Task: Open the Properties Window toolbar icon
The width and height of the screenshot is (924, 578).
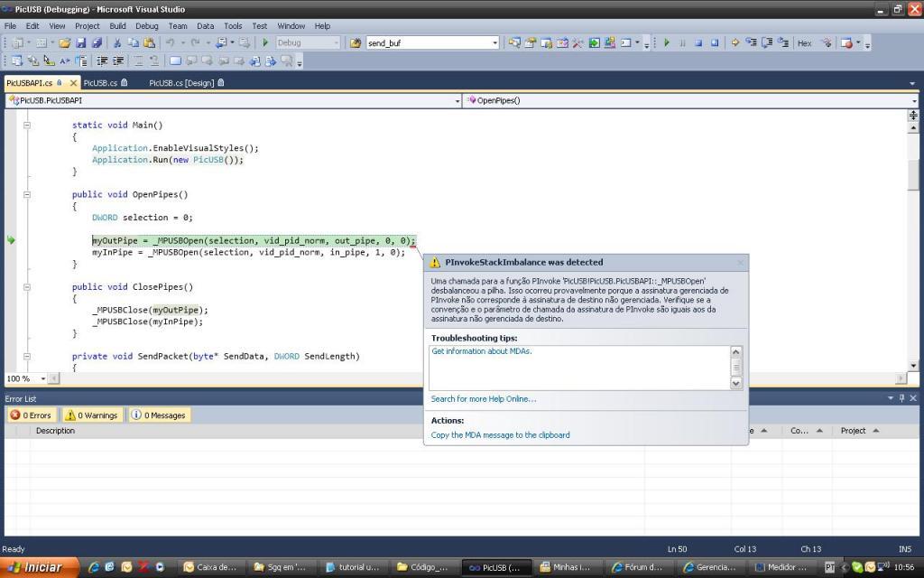Action: coord(531,42)
